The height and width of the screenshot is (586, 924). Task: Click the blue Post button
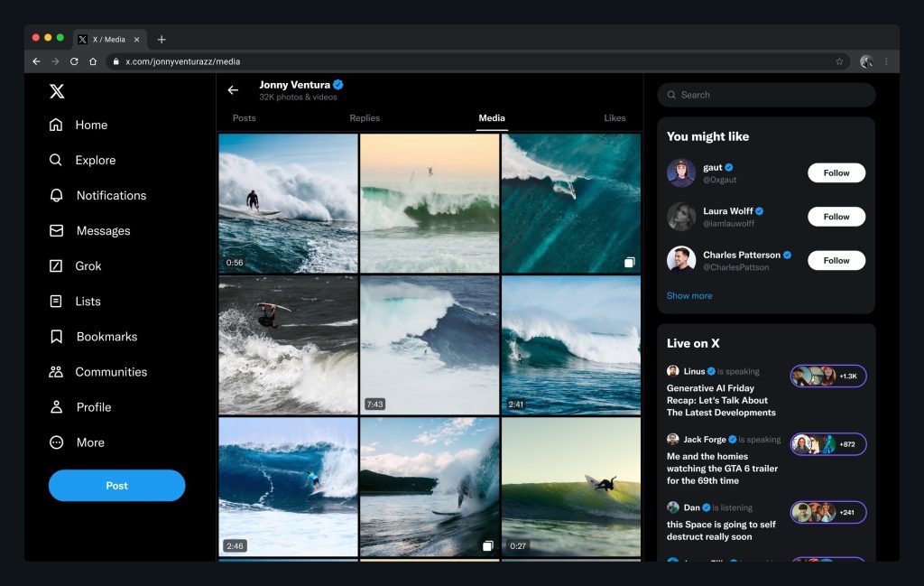click(x=116, y=485)
